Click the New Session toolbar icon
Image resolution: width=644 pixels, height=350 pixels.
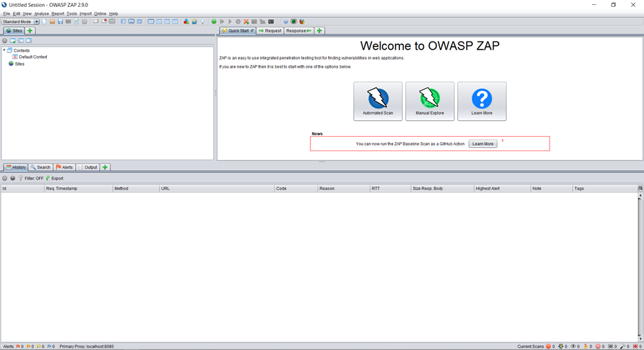44,21
